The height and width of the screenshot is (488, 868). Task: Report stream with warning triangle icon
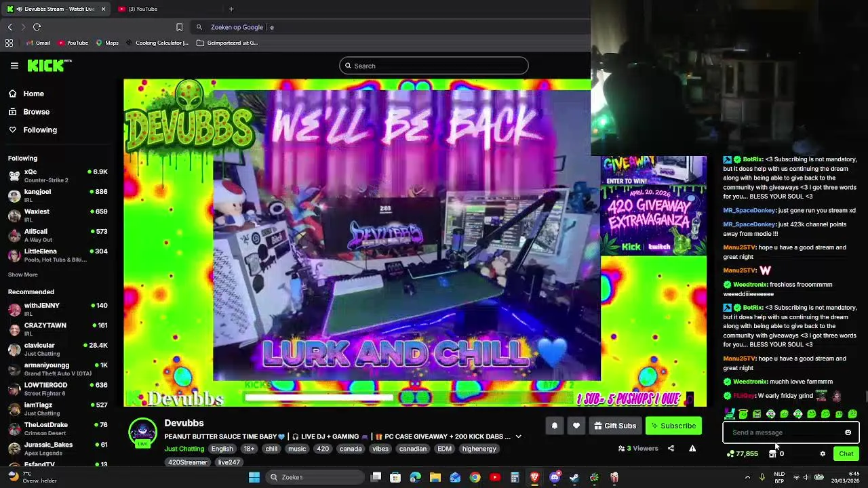[692, 449]
